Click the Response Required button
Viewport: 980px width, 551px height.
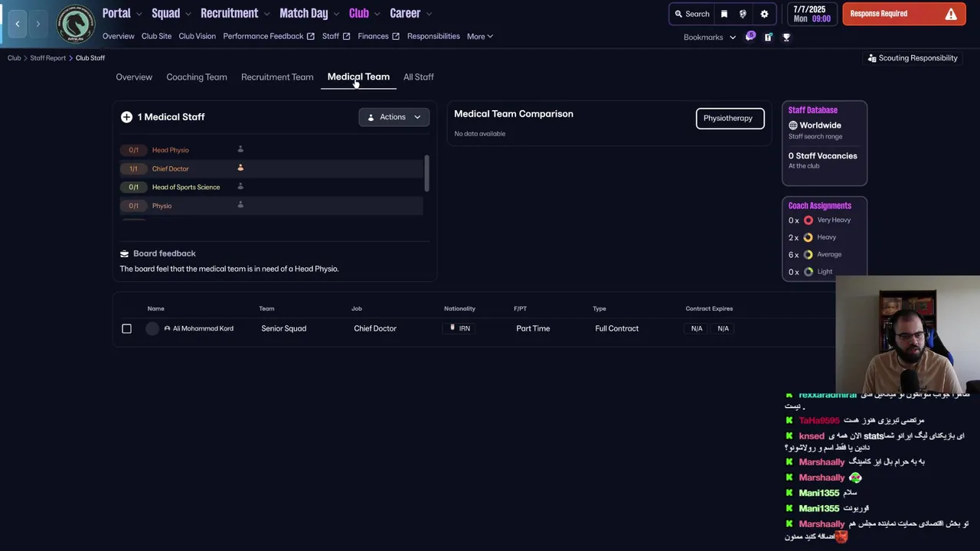(x=903, y=14)
